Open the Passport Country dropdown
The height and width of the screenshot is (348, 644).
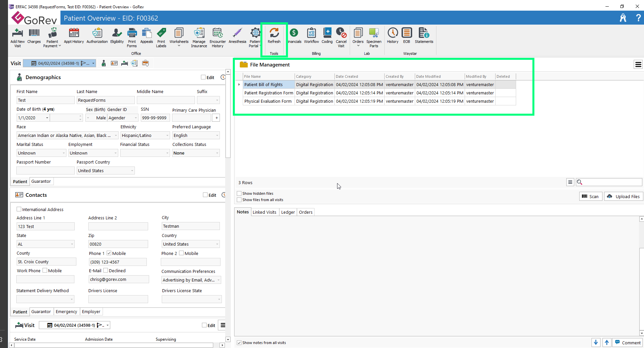coord(132,171)
